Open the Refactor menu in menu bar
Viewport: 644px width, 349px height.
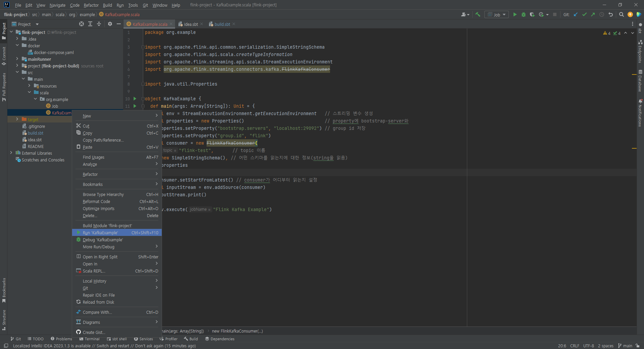[91, 5]
